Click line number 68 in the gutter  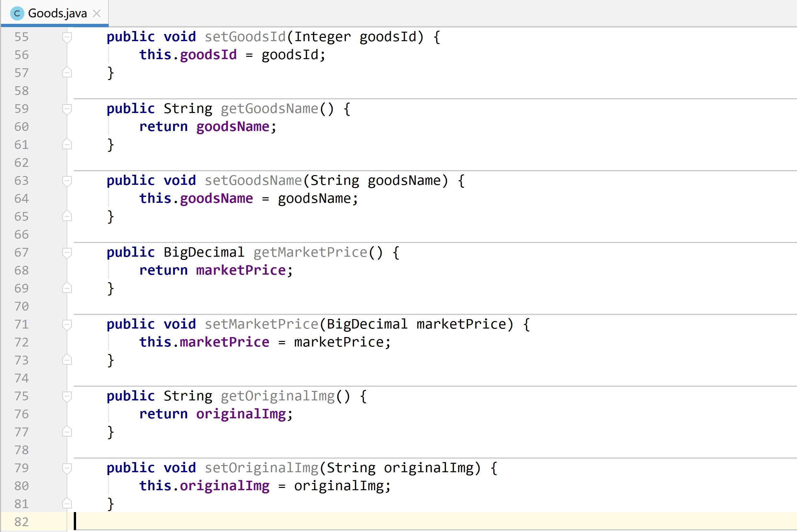pyautogui.click(x=21, y=270)
